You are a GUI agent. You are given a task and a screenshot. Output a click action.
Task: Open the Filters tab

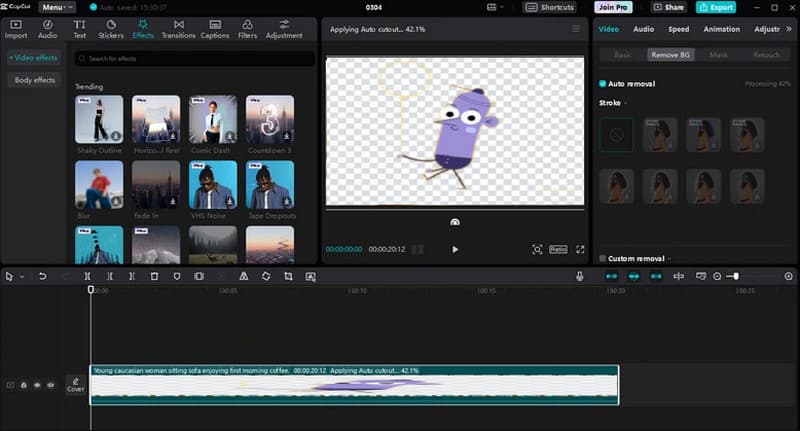247,29
